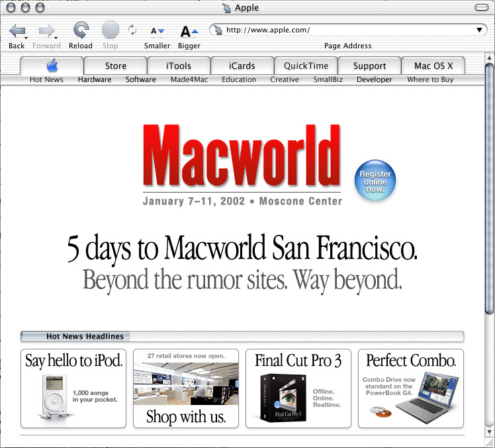
Task: Click in the Page Address URL field
Action: tap(347, 30)
